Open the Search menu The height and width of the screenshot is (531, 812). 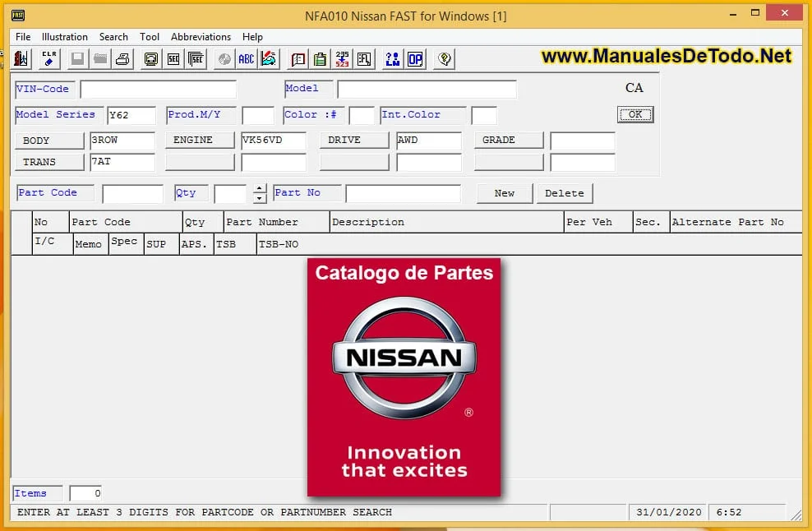(113, 37)
